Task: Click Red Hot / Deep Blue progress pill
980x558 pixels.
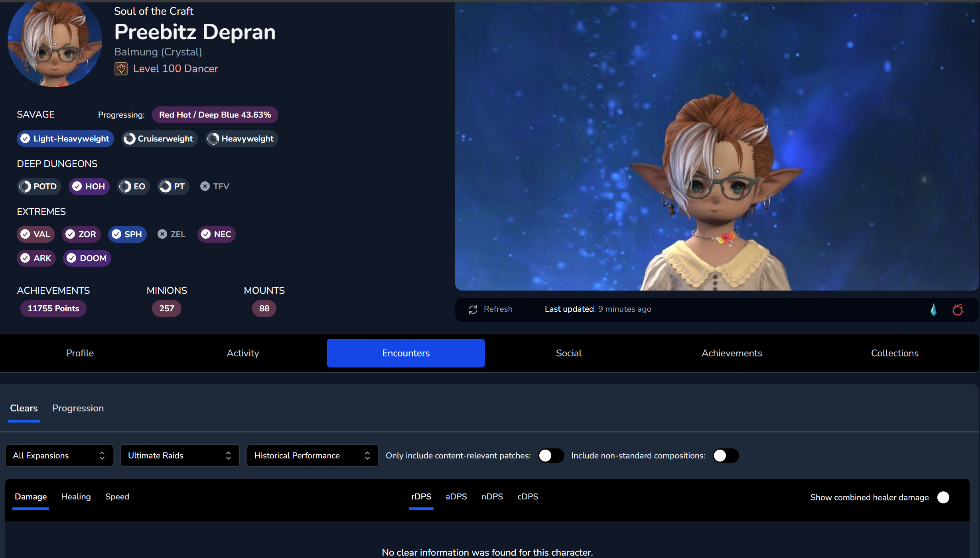Action: 215,115
